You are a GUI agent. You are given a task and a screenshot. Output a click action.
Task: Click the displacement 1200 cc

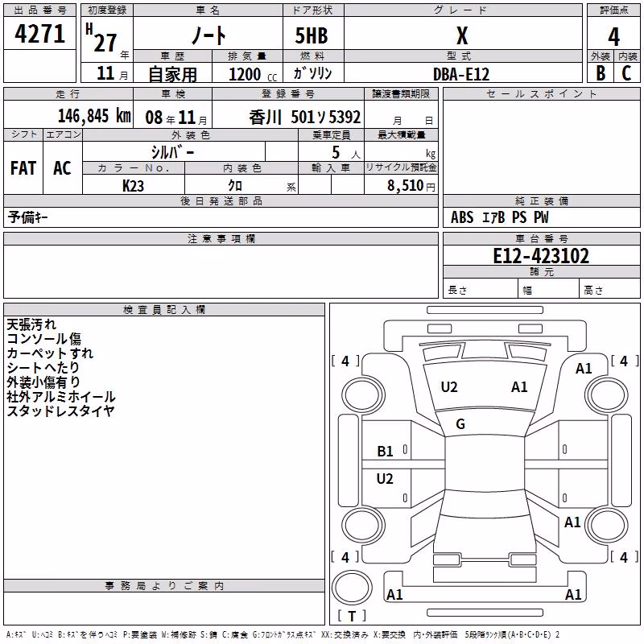pyautogui.click(x=253, y=74)
